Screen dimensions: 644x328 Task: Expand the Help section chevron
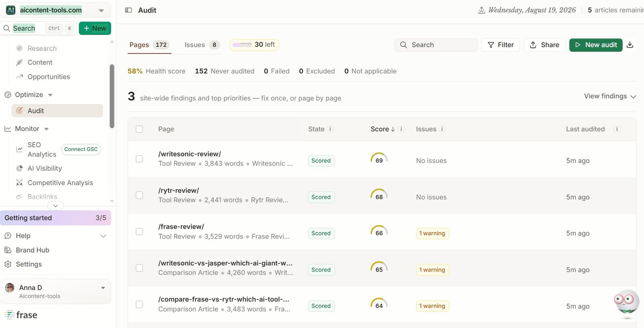click(x=103, y=236)
